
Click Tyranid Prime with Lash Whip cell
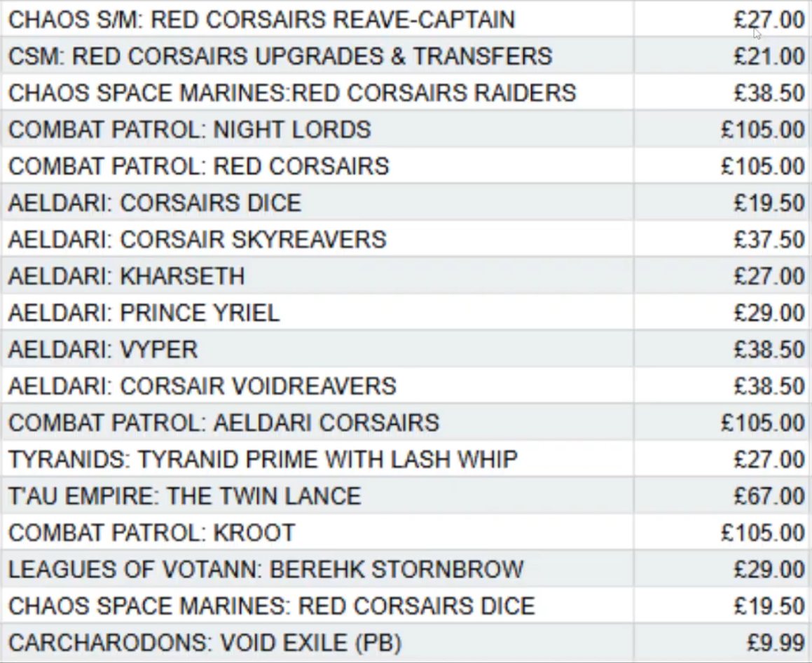[263, 459]
